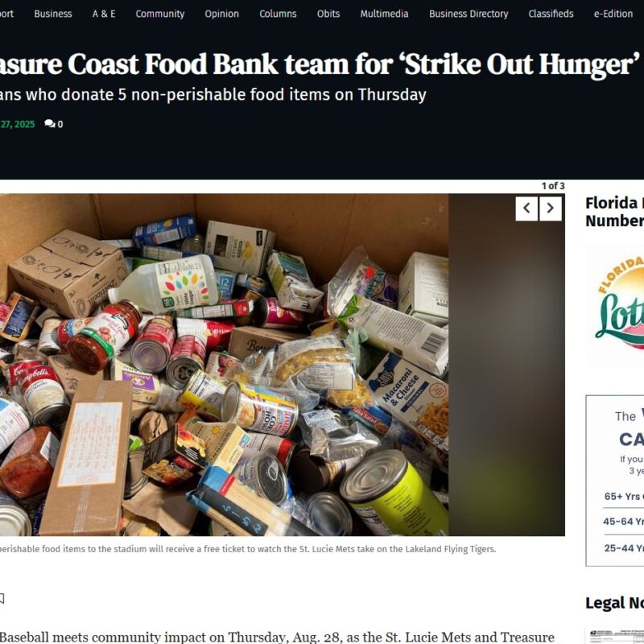Go to Columns section
The image size is (644, 644).
(x=278, y=14)
